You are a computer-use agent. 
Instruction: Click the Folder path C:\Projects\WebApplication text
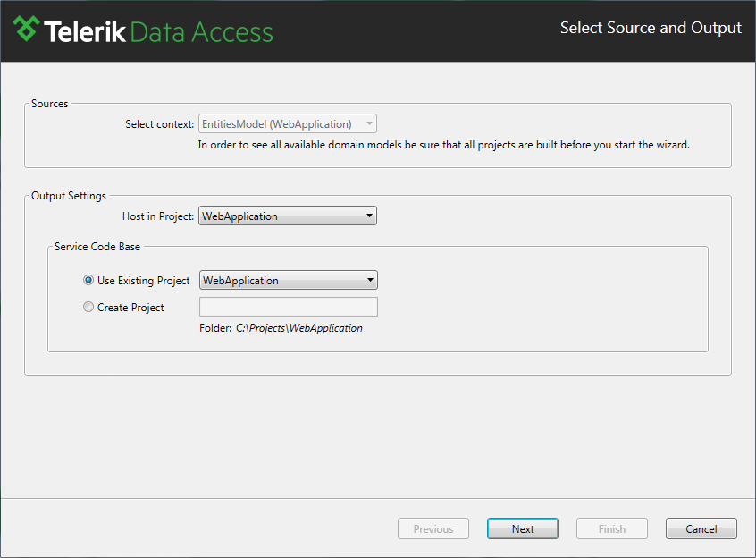(x=299, y=328)
